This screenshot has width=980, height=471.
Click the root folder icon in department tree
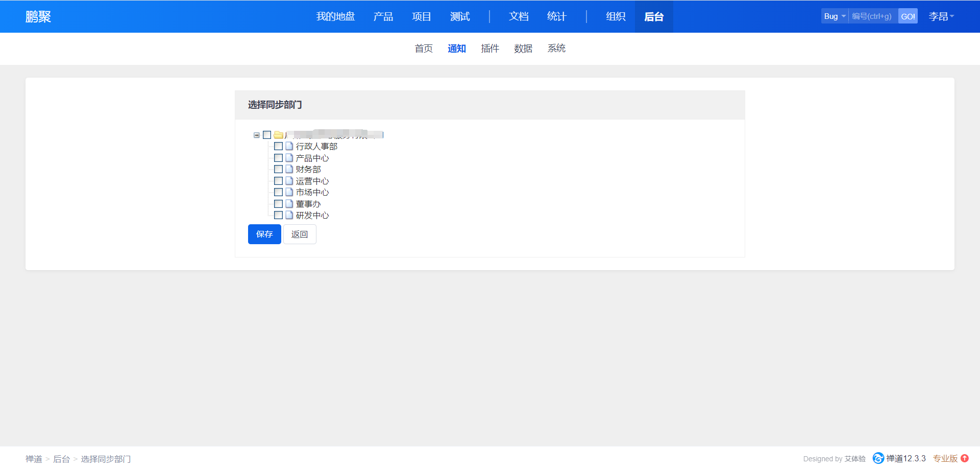[x=278, y=135]
